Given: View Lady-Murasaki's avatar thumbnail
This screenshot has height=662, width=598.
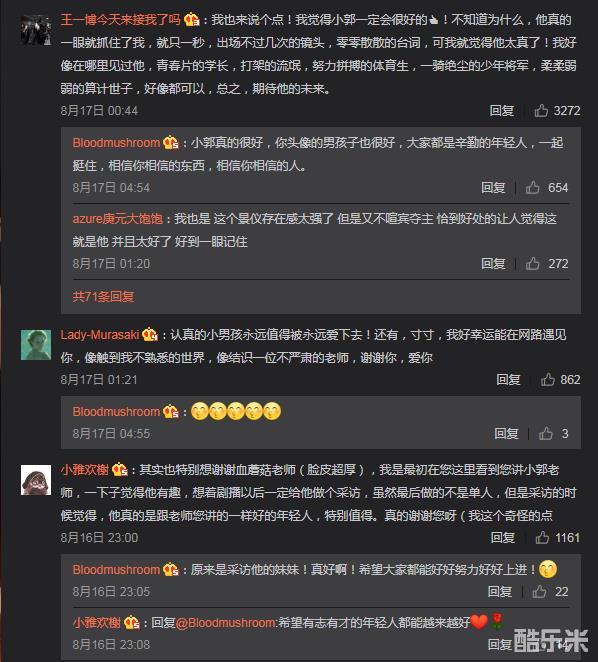Looking at the screenshot, I should (36, 345).
